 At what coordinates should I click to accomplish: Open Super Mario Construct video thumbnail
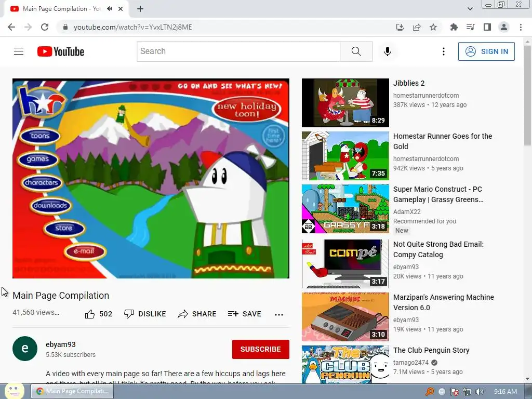pyautogui.click(x=345, y=209)
